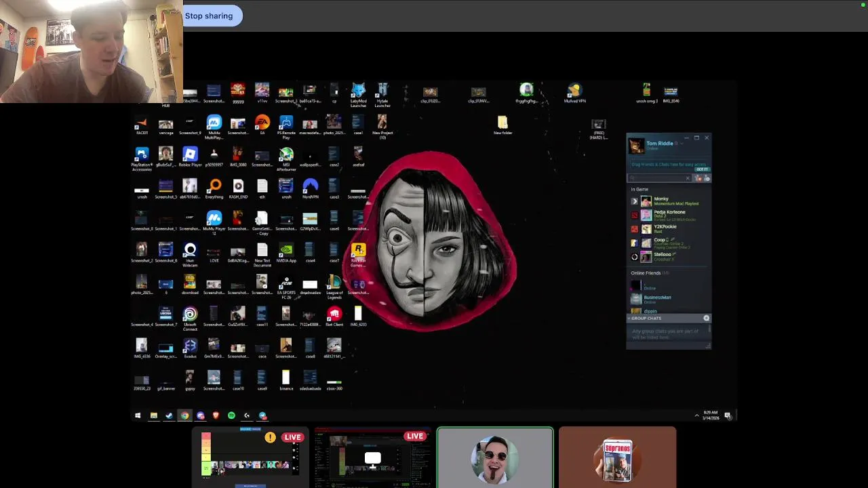Screen dimensions: 868x488
Task: Dismiss the GOT IT hint in Steam
Action: 702,169
